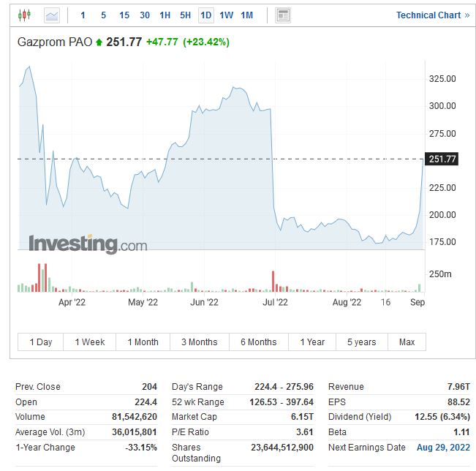The height and width of the screenshot is (471, 476).
Task: Select the 1H interval
Action: pos(165,15)
